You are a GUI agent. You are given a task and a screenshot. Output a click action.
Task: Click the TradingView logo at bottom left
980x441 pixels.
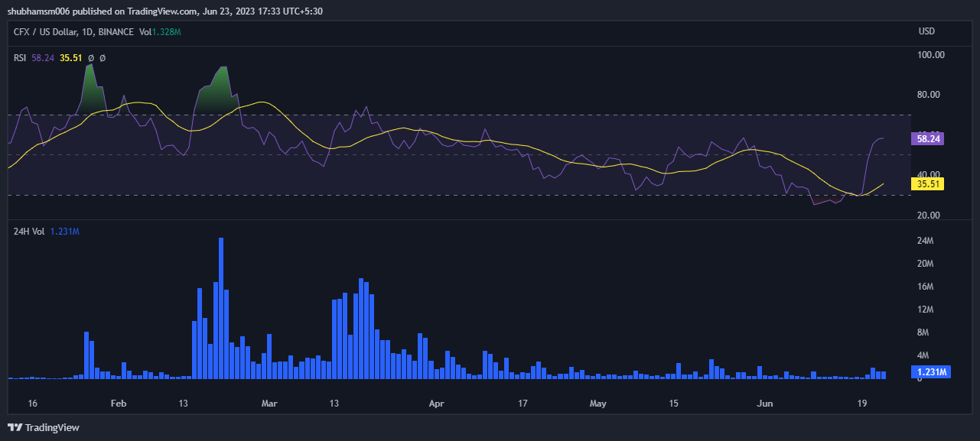(x=44, y=427)
